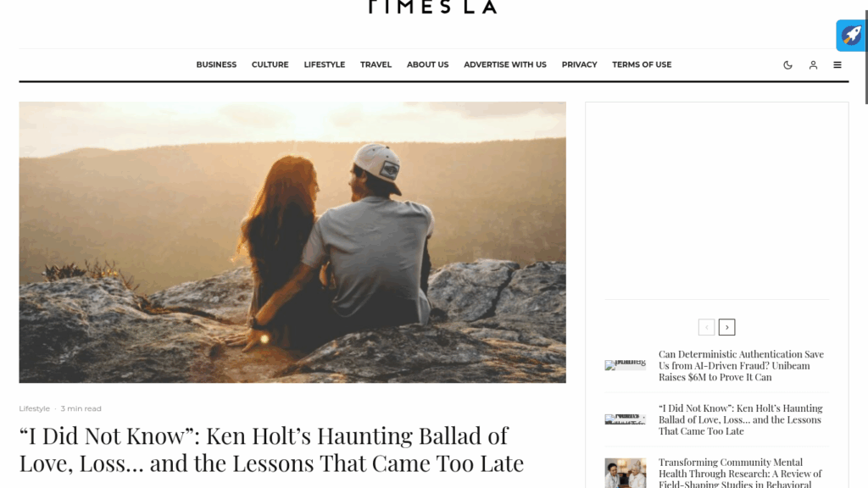Open the Lifestyle navigation item
The width and height of the screenshot is (868, 488).
coord(325,64)
